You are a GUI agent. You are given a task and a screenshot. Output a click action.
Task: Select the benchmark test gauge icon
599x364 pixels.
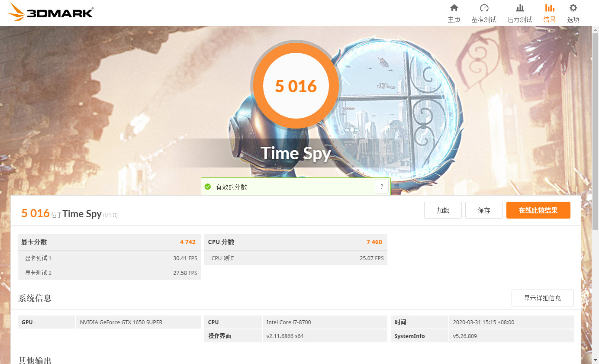coord(484,13)
